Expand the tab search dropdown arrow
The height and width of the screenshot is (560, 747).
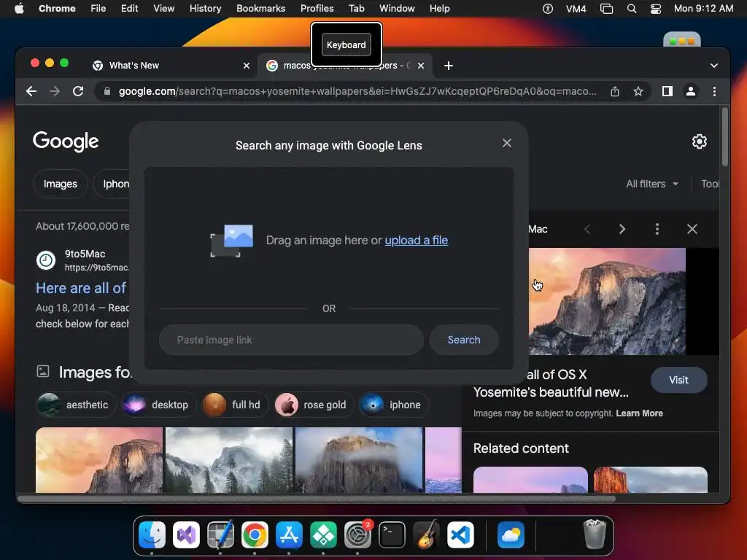(x=713, y=66)
